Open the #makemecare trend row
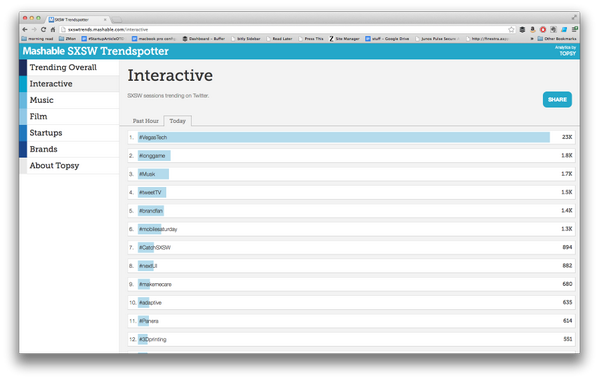 [351, 284]
